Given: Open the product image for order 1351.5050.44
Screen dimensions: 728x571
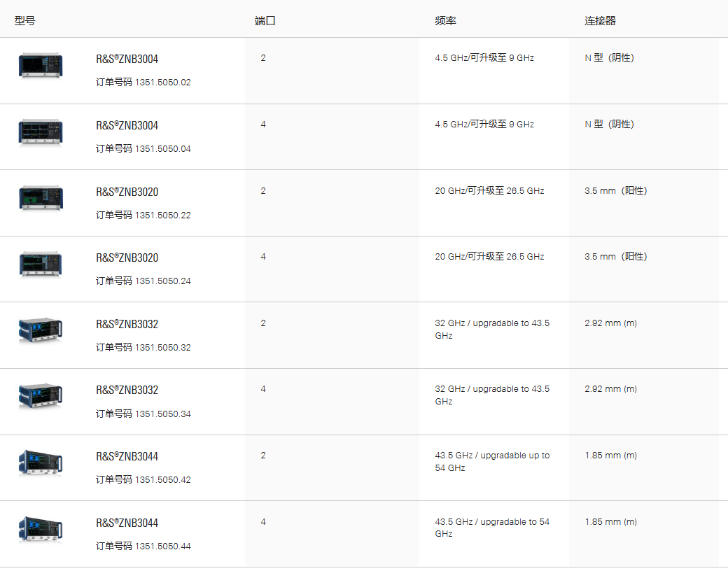Looking at the screenshot, I should tap(40, 529).
